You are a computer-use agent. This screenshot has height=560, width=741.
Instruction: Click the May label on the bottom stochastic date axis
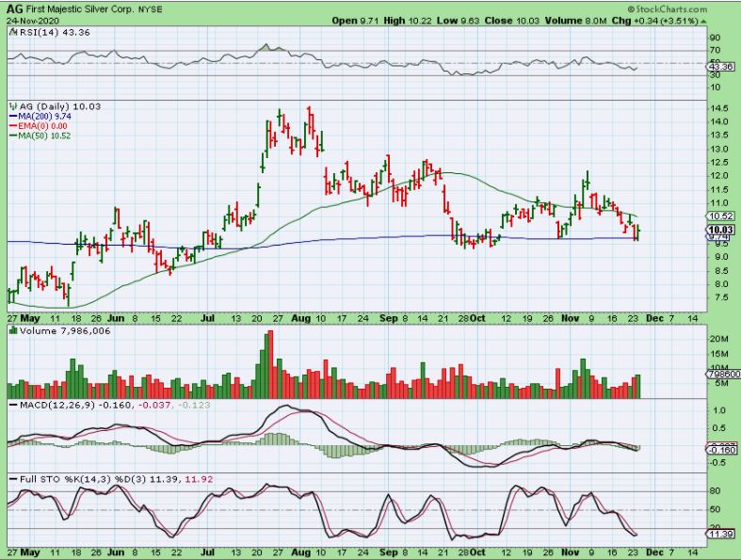[30, 552]
